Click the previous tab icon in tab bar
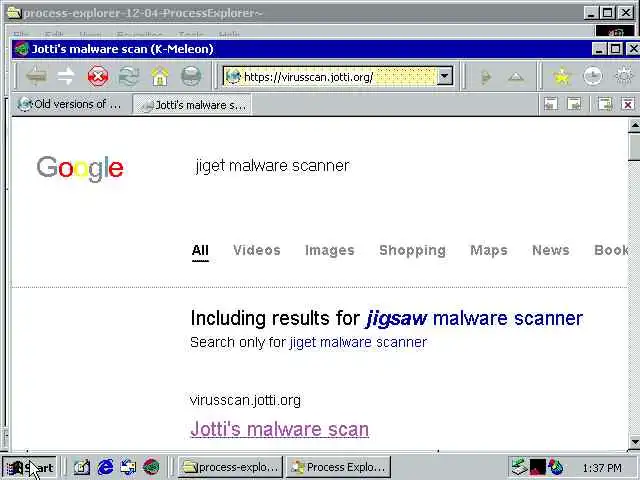640x480 pixels. click(551, 104)
